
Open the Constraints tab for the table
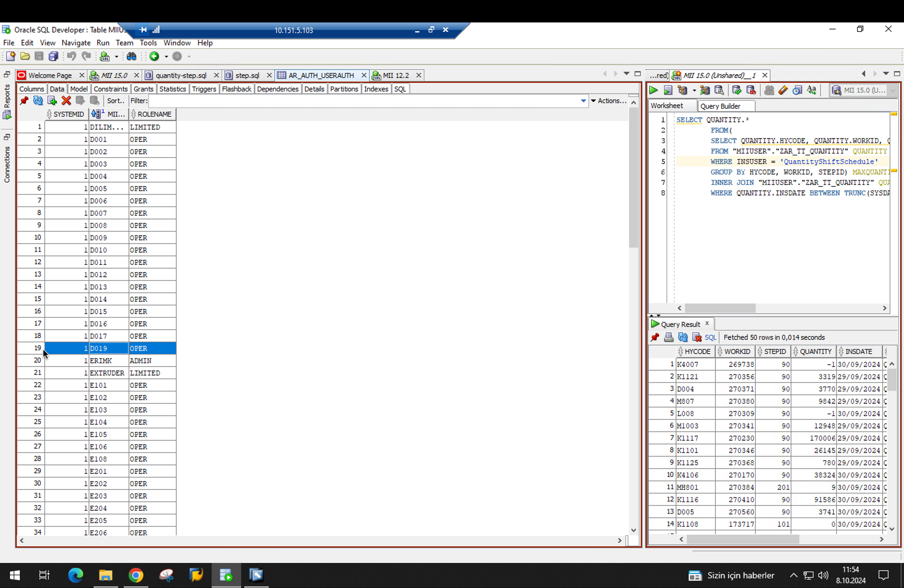click(x=110, y=89)
